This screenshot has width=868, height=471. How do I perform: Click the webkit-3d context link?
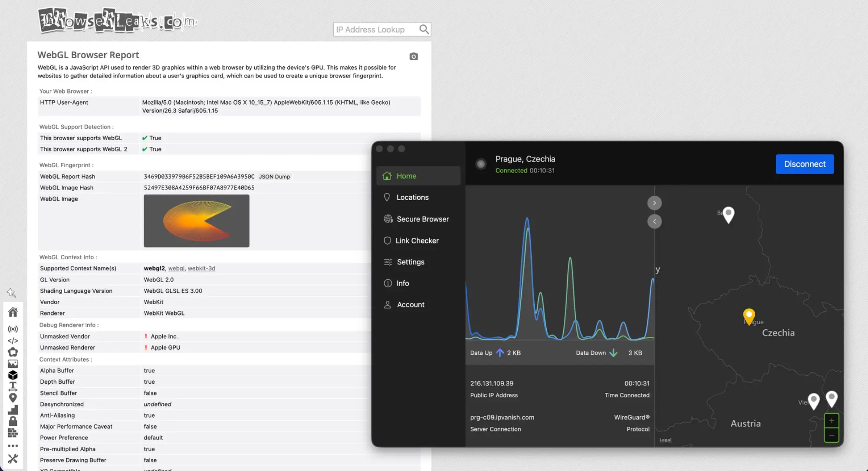coord(201,268)
